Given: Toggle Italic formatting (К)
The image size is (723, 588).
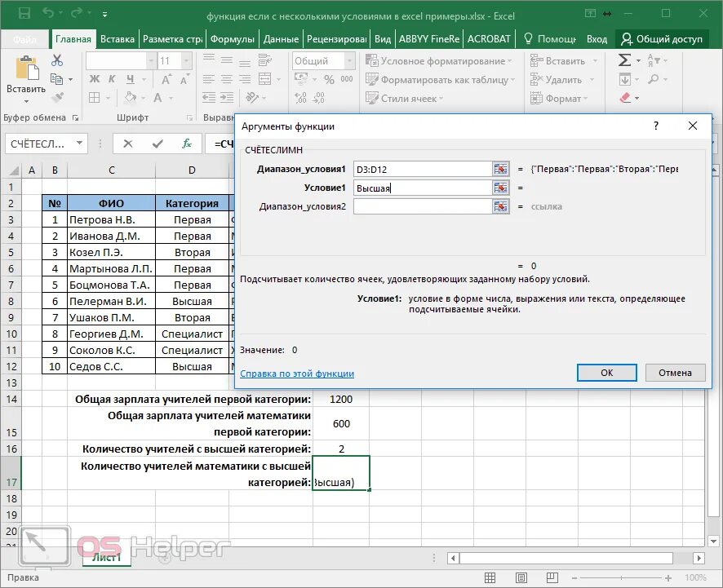Looking at the screenshot, I should [x=112, y=79].
